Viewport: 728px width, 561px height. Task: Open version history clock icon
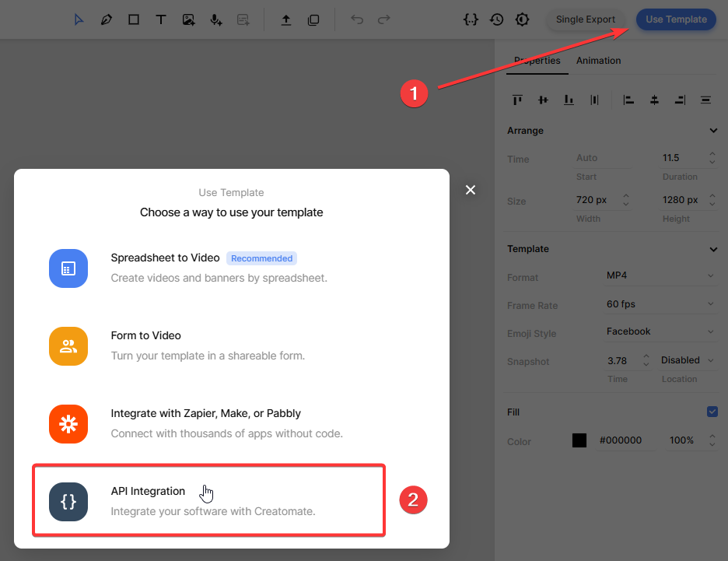tap(496, 19)
